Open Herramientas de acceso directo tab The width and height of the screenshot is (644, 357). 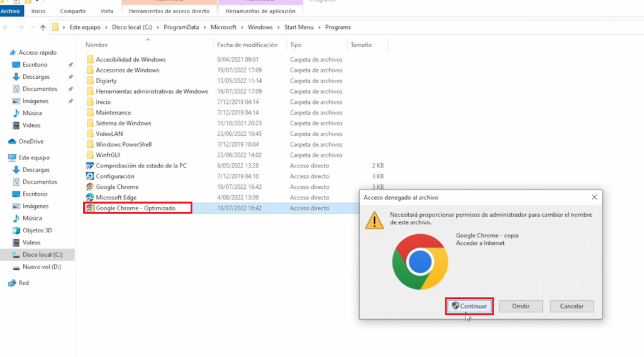(169, 11)
